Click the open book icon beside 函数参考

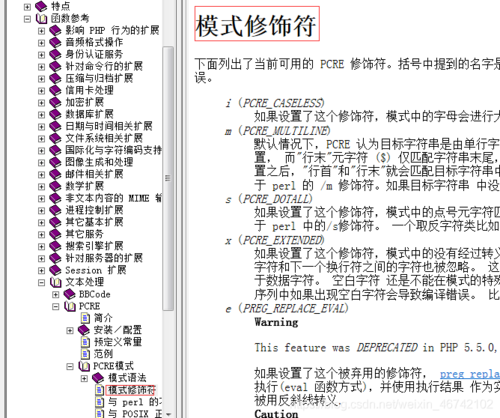click(41, 19)
